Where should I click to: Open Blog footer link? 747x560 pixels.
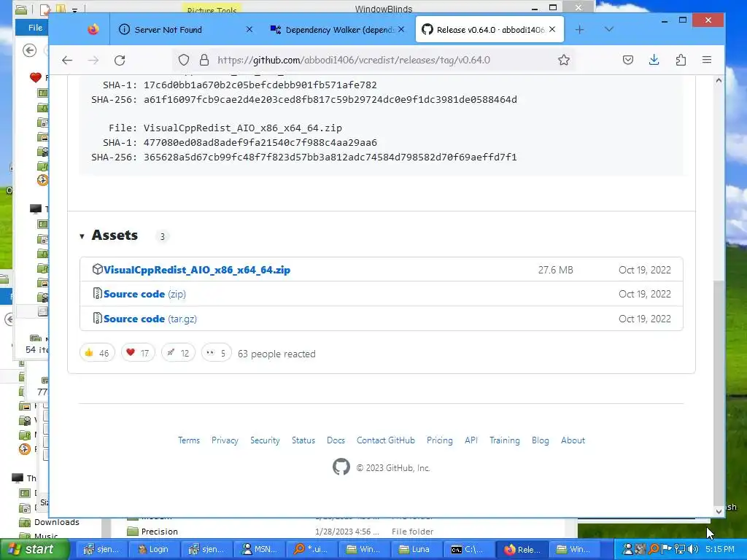click(541, 440)
